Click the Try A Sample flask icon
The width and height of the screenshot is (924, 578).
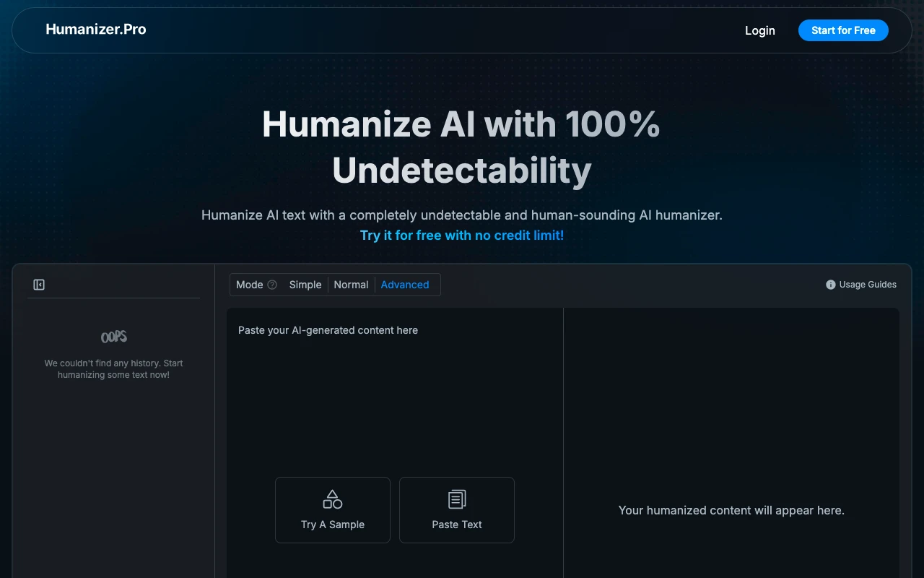pyautogui.click(x=332, y=499)
